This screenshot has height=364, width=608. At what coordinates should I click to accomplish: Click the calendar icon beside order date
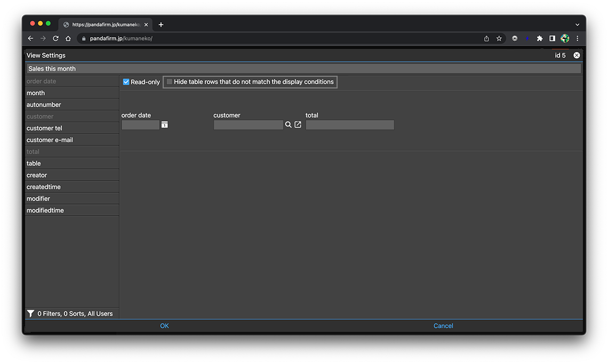tap(164, 125)
